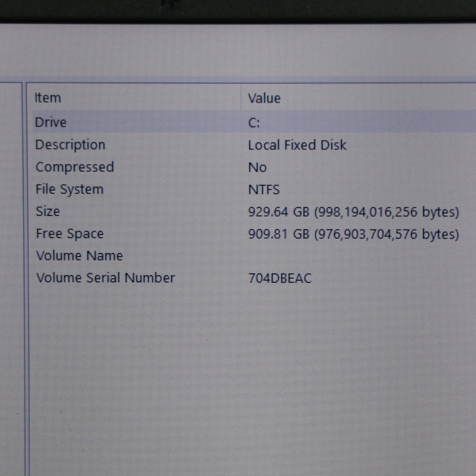Select the Size row label
This screenshot has height=476, width=476.
coord(48,211)
